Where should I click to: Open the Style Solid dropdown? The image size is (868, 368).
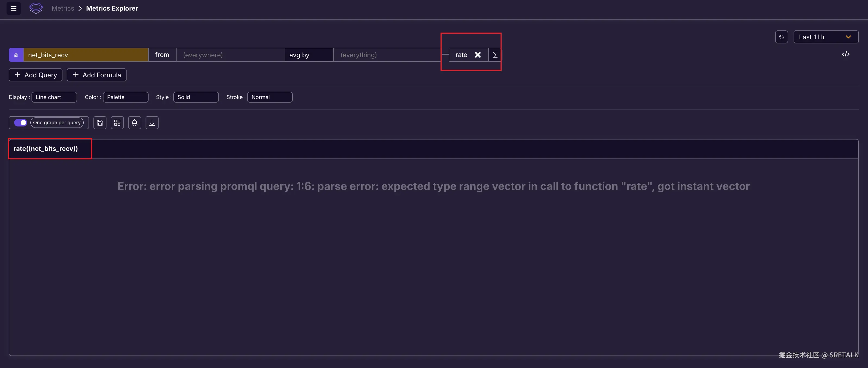click(196, 97)
